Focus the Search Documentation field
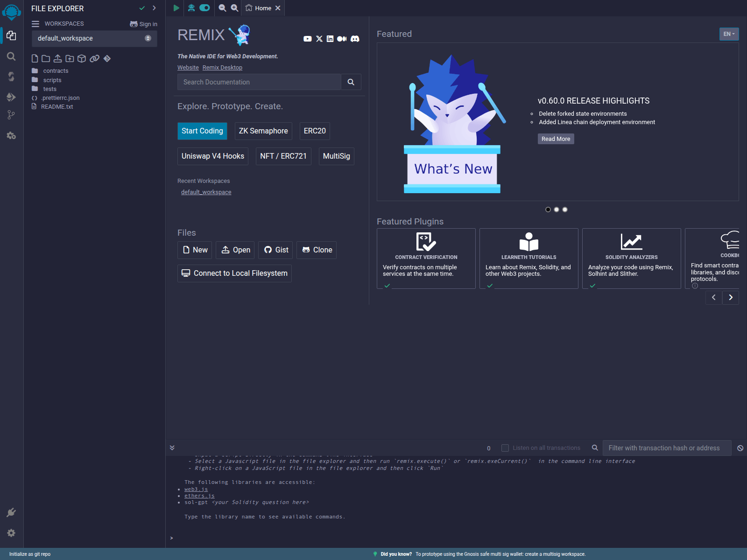Screen dimensions: 747x560 tap(259, 82)
